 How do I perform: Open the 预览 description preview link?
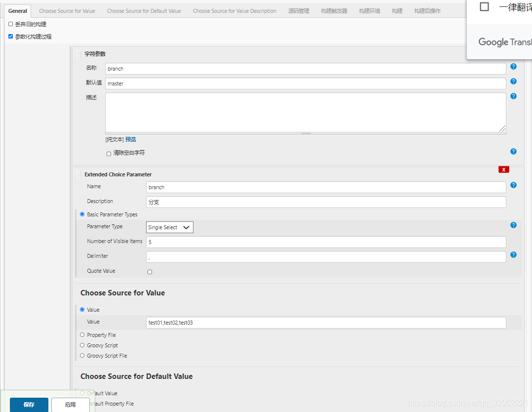130,139
